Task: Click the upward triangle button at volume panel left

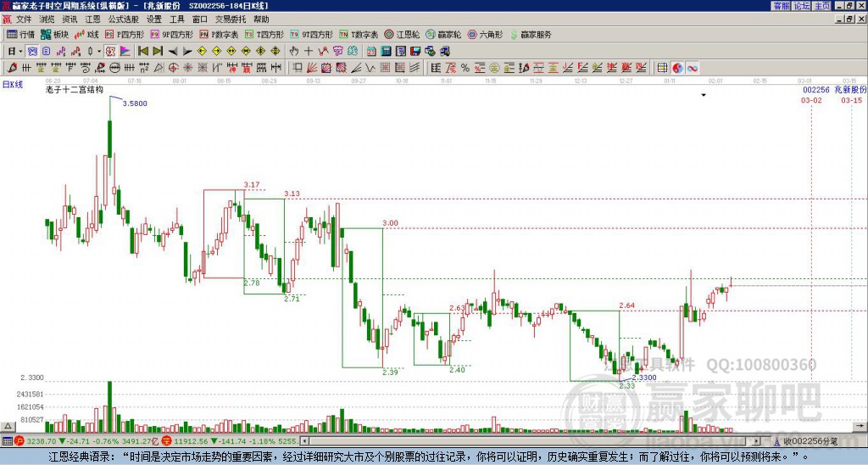Action: tap(8, 426)
